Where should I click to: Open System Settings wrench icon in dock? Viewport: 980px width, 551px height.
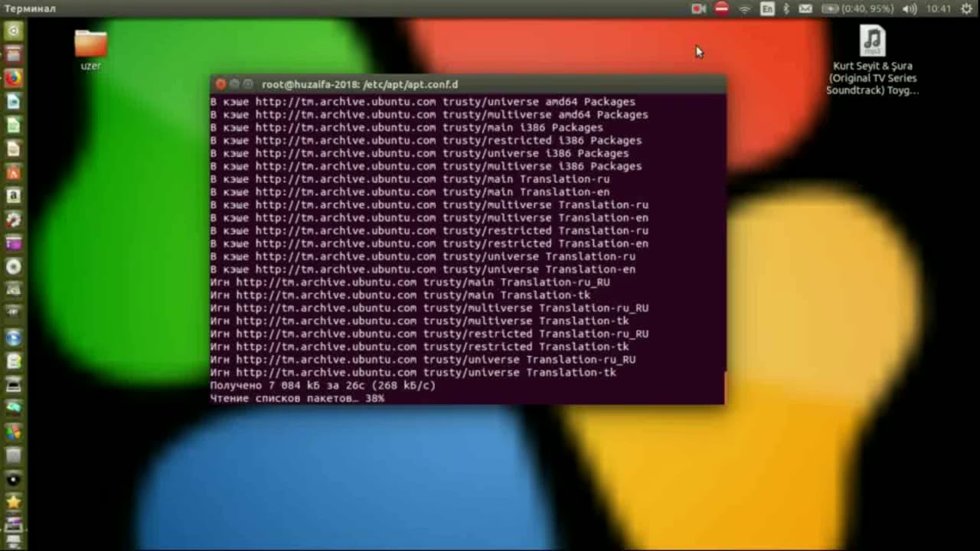[x=13, y=220]
